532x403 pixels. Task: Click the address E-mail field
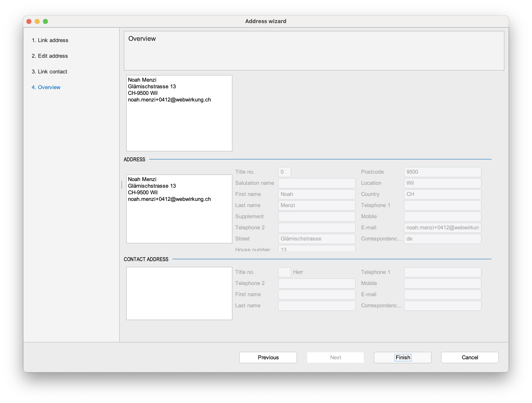click(x=442, y=227)
